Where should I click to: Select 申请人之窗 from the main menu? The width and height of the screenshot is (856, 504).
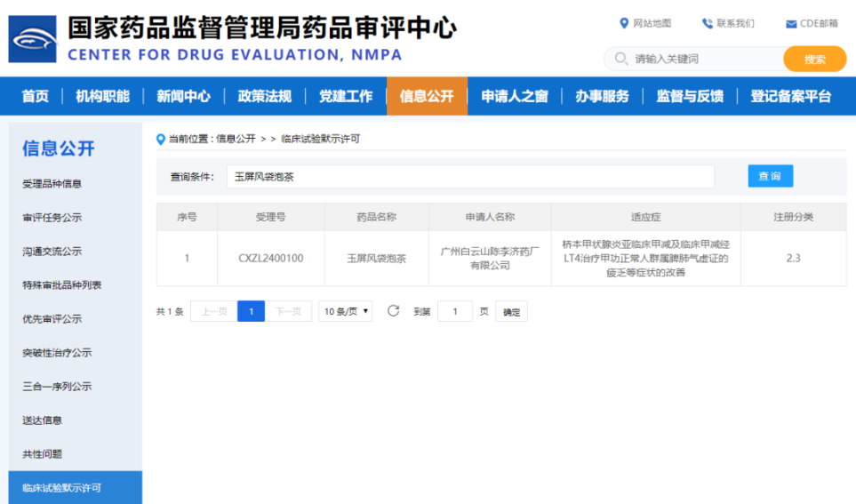(x=515, y=96)
